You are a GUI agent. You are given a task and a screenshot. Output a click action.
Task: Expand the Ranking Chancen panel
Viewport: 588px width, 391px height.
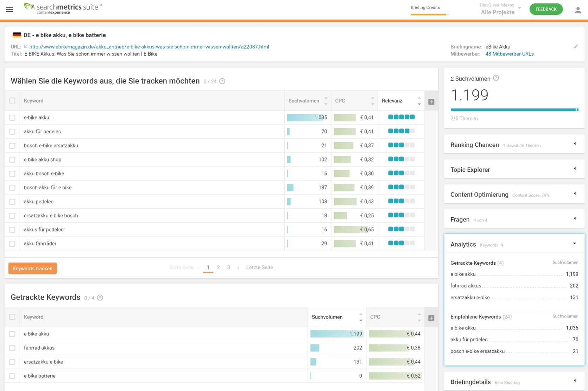(575, 144)
